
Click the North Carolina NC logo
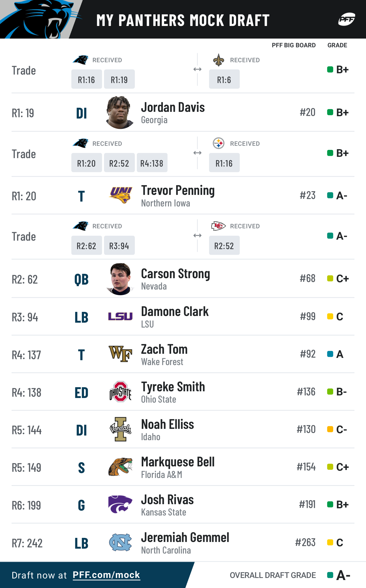click(120, 542)
